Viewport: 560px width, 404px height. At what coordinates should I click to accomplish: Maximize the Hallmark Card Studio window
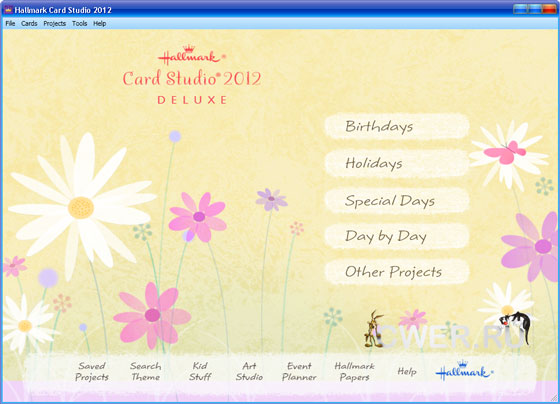click(x=535, y=9)
